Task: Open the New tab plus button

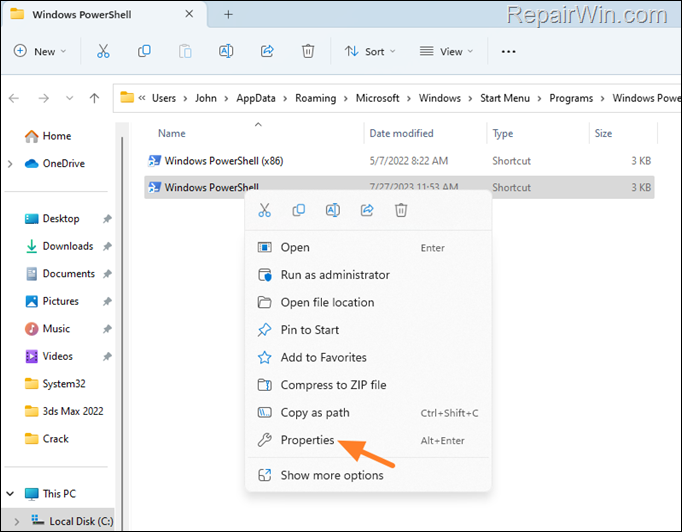Action: point(228,14)
